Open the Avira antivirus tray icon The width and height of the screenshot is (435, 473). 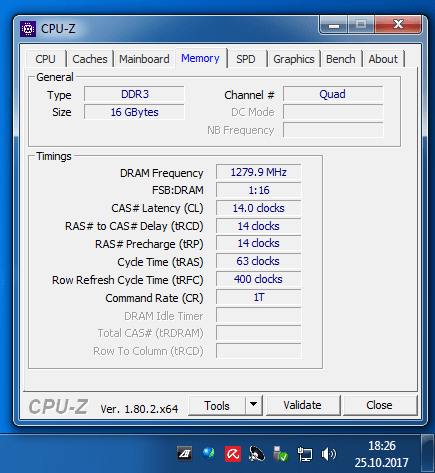[x=233, y=454]
